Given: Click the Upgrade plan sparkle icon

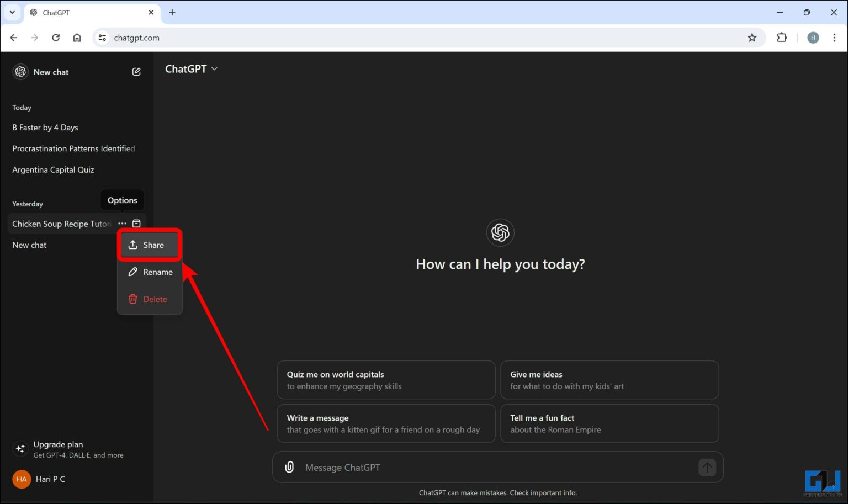Looking at the screenshot, I should [20, 449].
